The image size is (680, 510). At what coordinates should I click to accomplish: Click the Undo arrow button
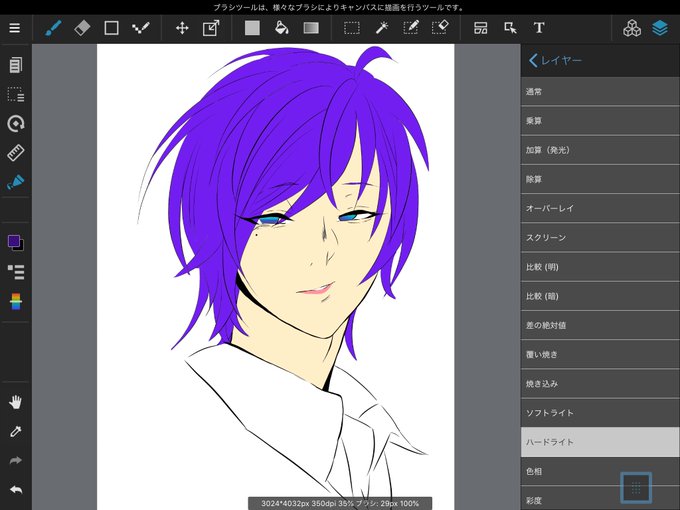[x=16, y=490]
